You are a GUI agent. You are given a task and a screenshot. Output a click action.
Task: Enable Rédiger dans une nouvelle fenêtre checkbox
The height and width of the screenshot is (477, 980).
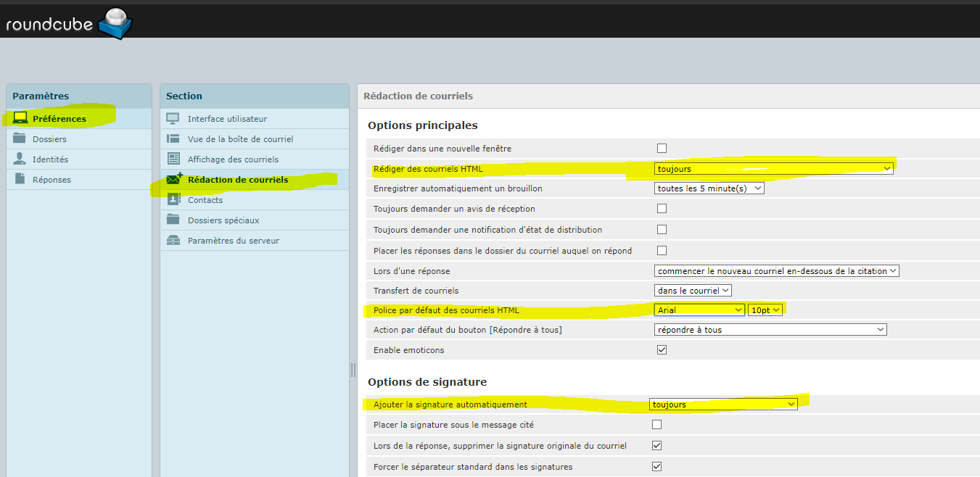[662, 149]
